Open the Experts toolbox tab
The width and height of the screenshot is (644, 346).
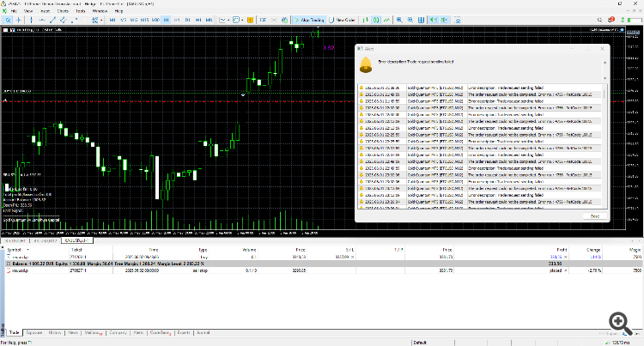(x=184, y=333)
